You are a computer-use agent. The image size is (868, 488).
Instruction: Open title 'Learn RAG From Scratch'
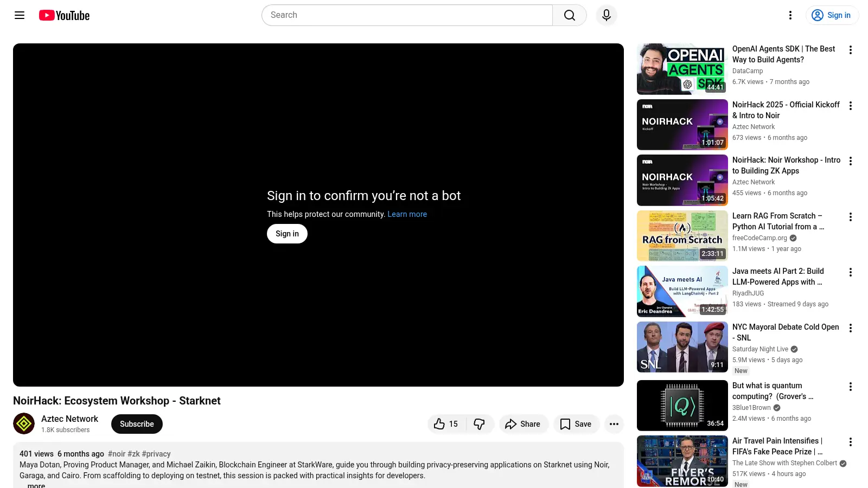(x=778, y=221)
